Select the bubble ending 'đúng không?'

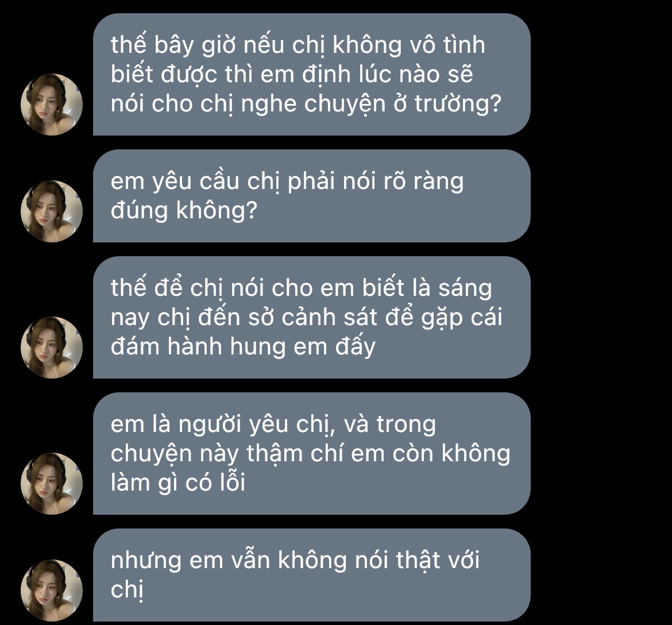[x=311, y=196]
